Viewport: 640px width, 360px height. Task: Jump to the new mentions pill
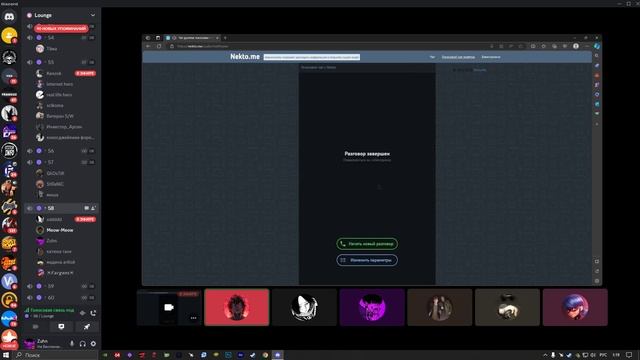pos(61,29)
